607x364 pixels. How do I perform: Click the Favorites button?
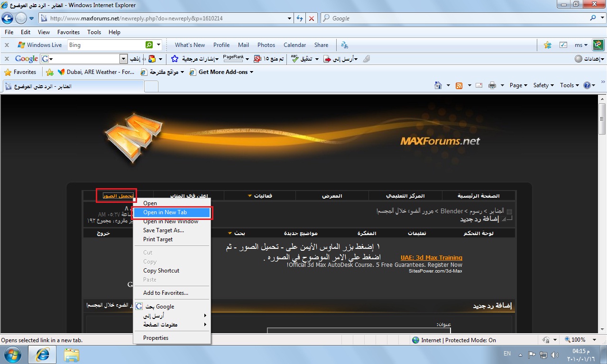(x=20, y=72)
